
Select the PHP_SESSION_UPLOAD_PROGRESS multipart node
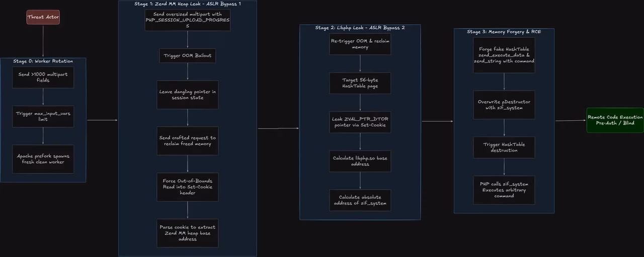pos(188,20)
